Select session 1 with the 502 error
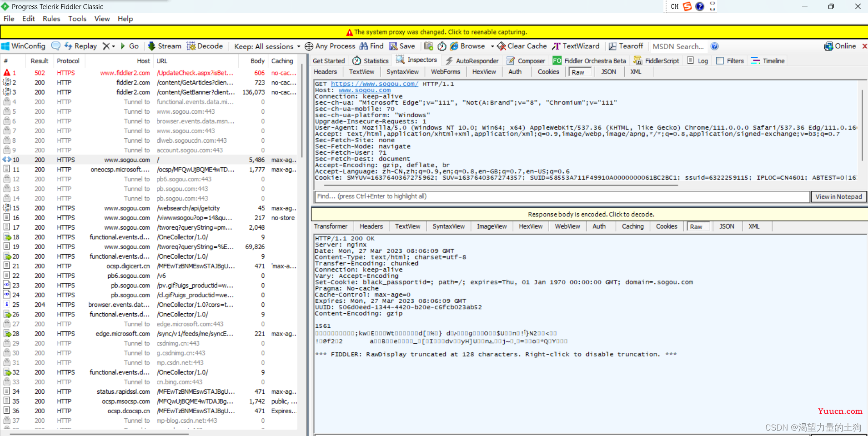The image size is (868, 436). coord(150,73)
